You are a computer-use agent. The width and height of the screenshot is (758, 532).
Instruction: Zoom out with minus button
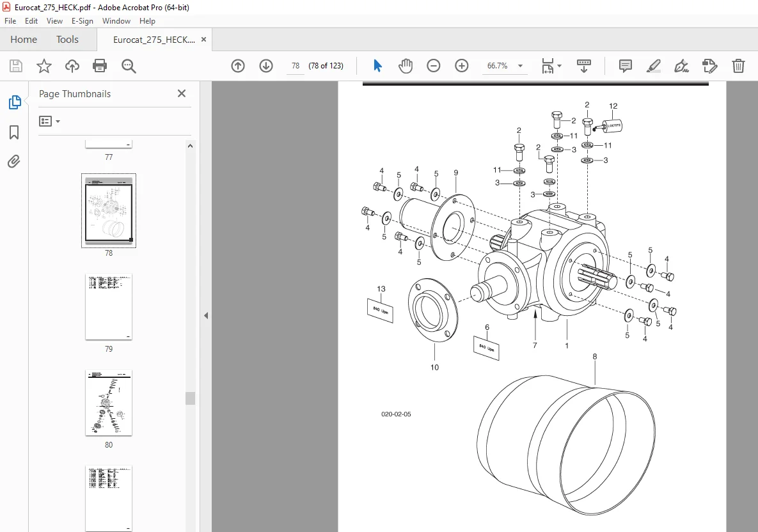click(x=434, y=66)
